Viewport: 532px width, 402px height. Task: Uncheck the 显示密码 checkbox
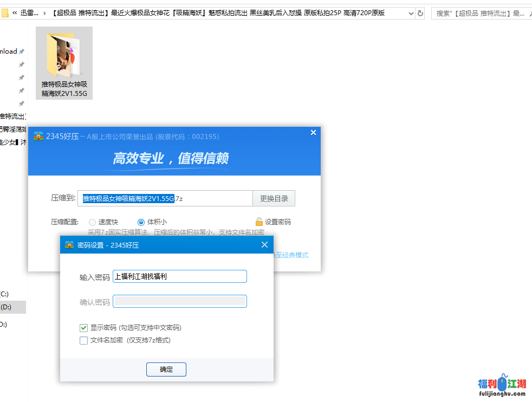84,328
